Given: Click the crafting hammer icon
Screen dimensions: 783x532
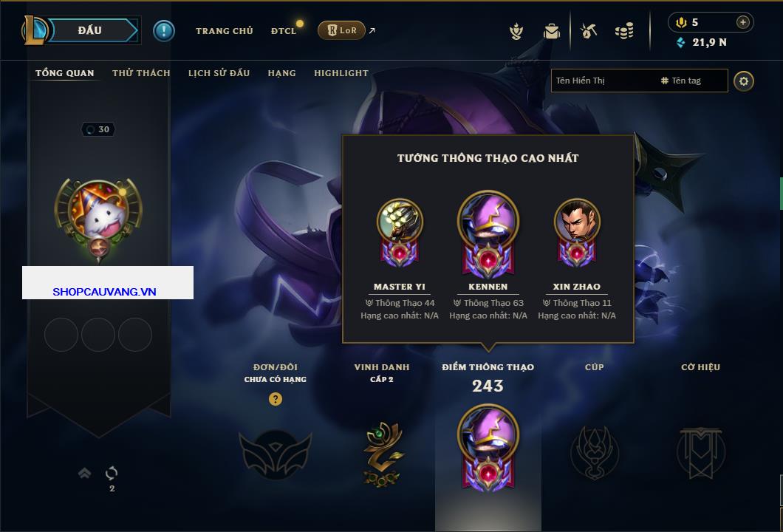Looking at the screenshot, I should pos(589,31).
